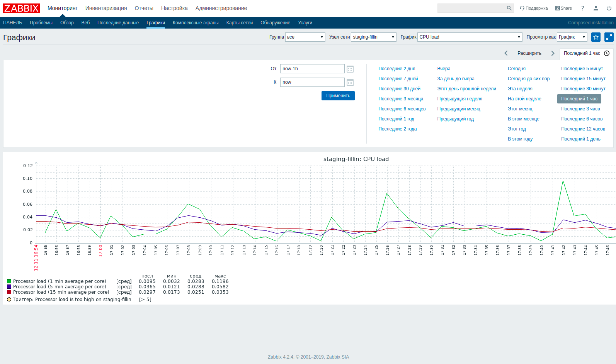The height and width of the screenshot is (364, 616).
Task: Open Zabbix SIA footer link
Action: (337, 357)
